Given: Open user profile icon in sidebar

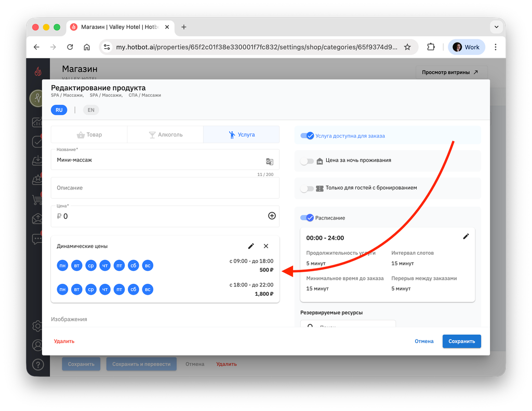Looking at the screenshot, I should tap(37, 345).
